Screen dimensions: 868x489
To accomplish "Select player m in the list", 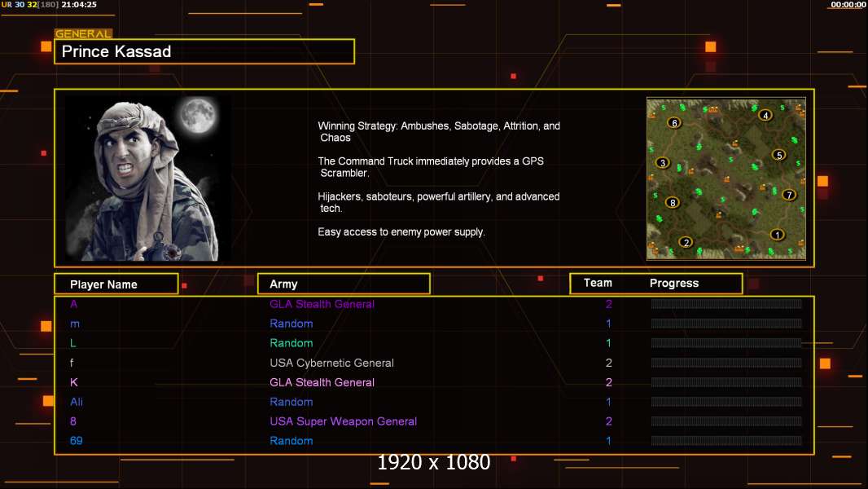I will (x=75, y=324).
